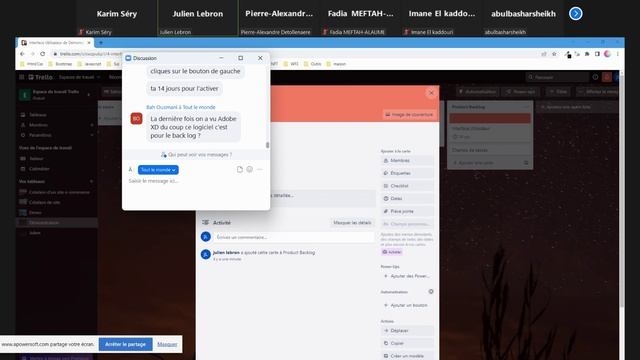Click the Trello search field
Screen dimensions: 640x360
tap(557, 77)
